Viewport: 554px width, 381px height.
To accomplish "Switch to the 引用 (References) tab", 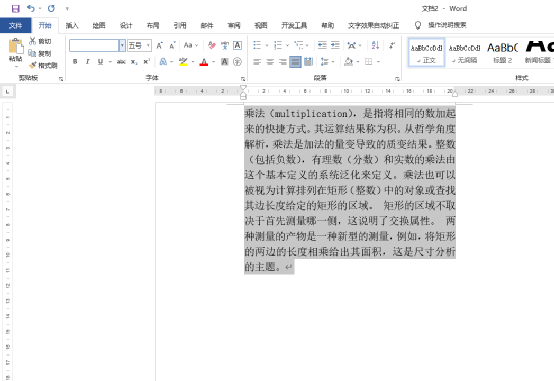I will (180, 25).
